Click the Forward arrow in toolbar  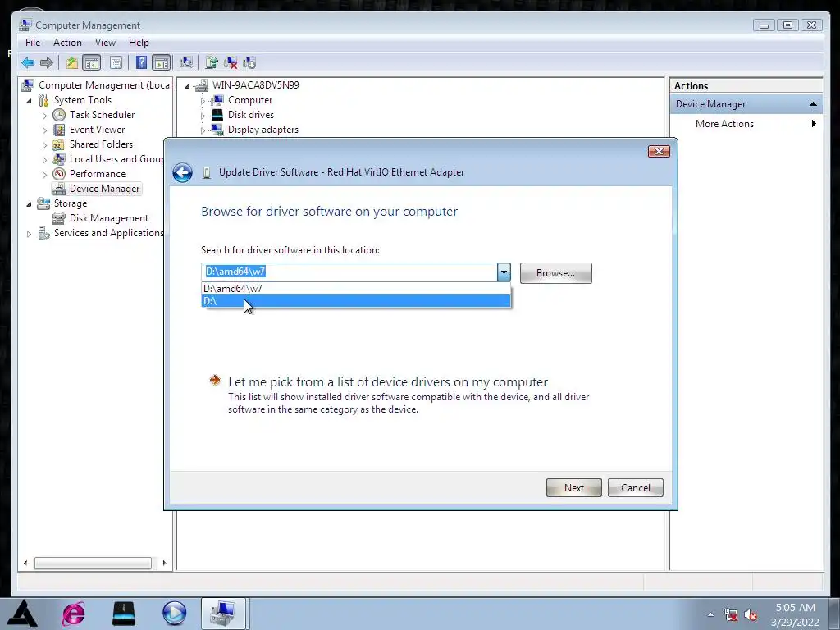tap(47, 62)
